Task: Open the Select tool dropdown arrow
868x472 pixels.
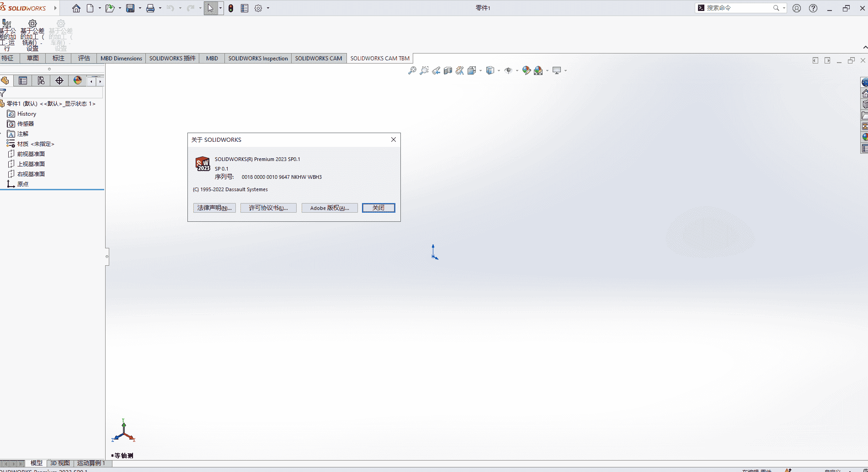Action: tap(220, 8)
